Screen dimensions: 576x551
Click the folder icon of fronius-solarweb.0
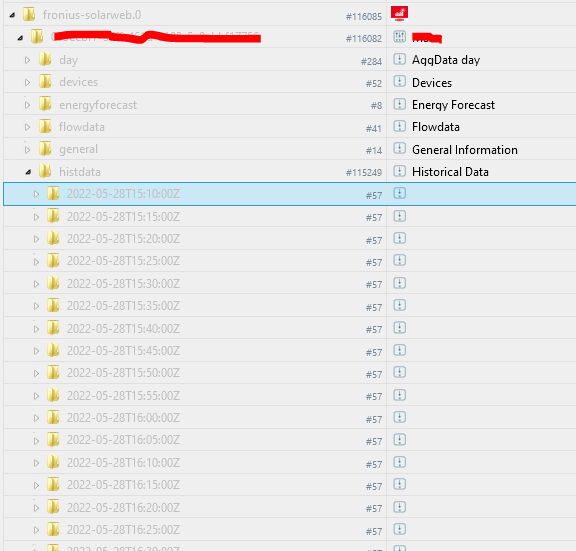pyautogui.click(x=29, y=14)
